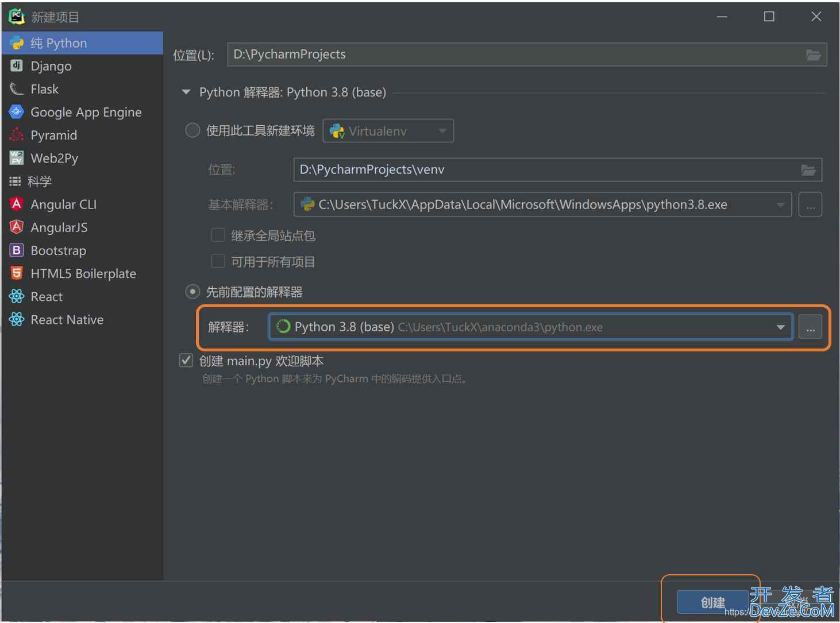The width and height of the screenshot is (840, 623).
Task: Select the 使用此工具新建环境 radio button
Action: [x=192, y=130]
